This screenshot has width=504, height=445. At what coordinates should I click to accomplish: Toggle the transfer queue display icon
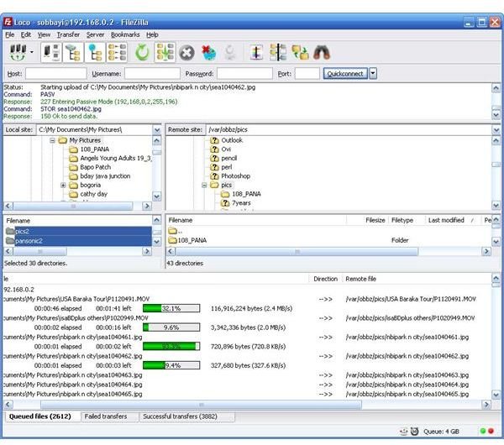117,52
